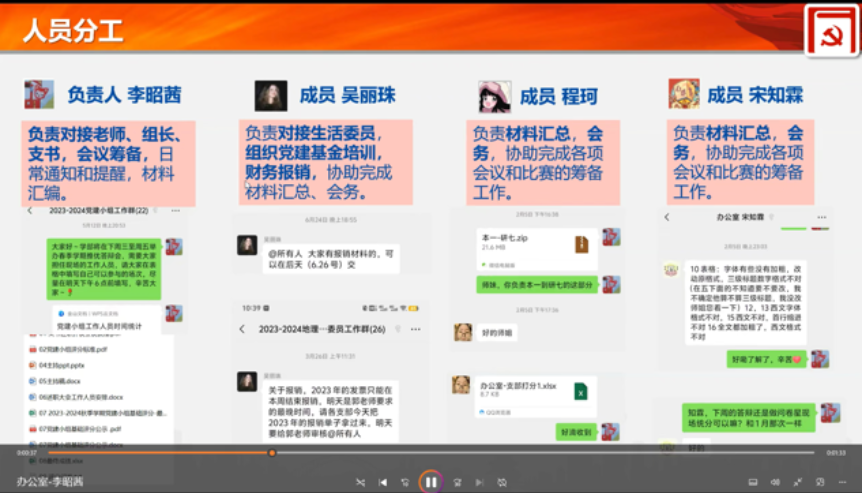Screen dimensions: 863x494
Task: Click back chevron beside 党建小组工作群(22)
Action: 30,212
